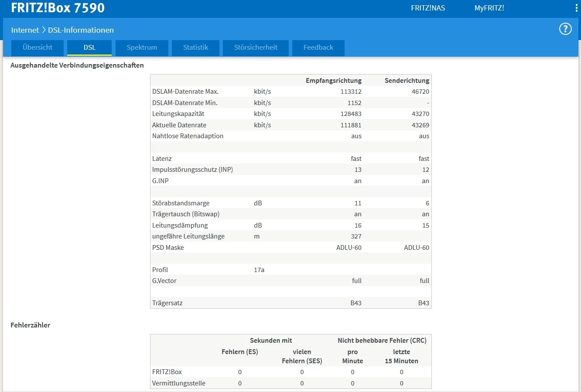581x392 pixels.
Task: Open the three-dot menu in the header
Action: tap(577, 8)
